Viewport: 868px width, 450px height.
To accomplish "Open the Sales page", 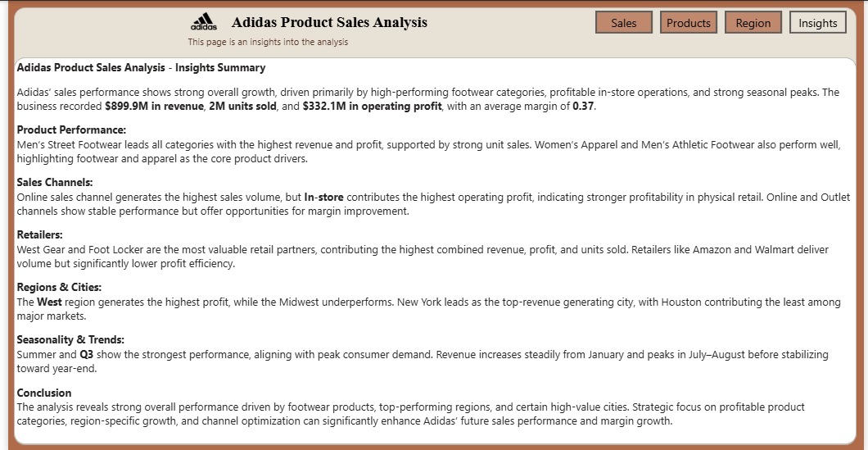I will (623, 23).
